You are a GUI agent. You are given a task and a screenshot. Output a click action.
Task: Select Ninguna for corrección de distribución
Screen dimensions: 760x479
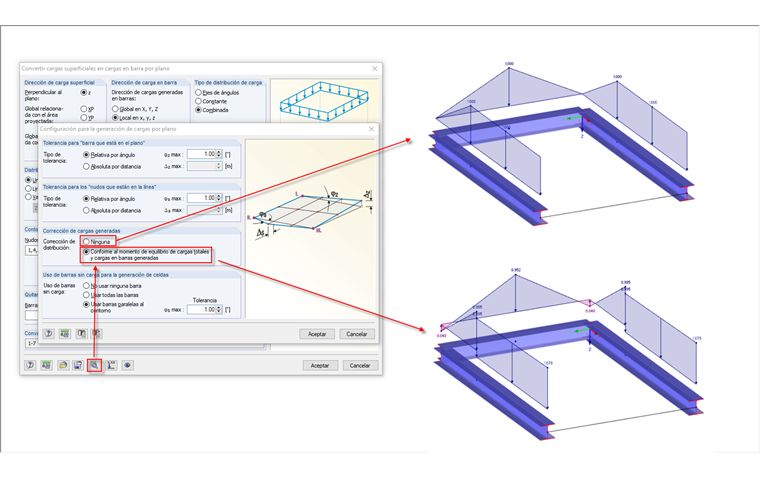point(86,241)
